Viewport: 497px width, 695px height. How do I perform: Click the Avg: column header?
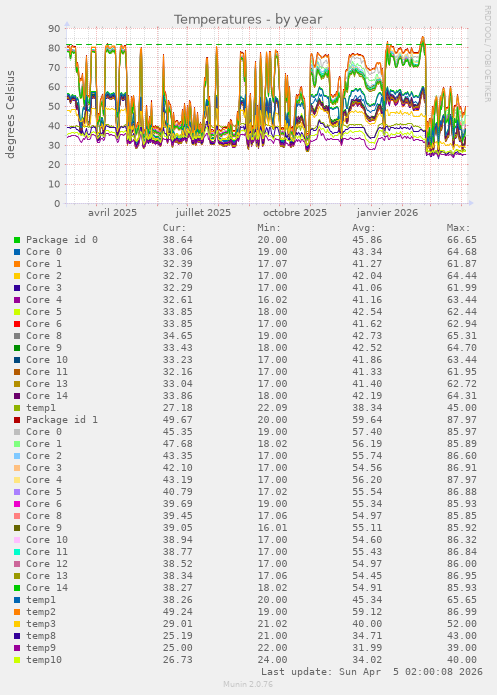(x=364, y=228)
